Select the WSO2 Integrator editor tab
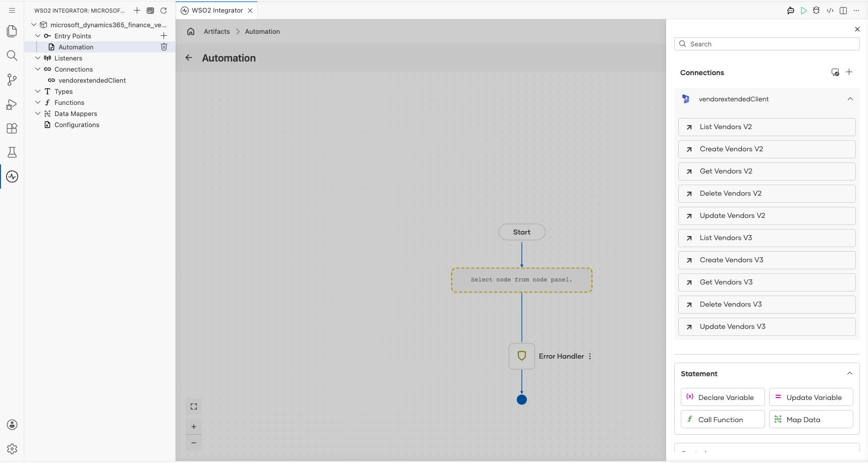This screenshot has height=463, width=868. pos(217,10)
